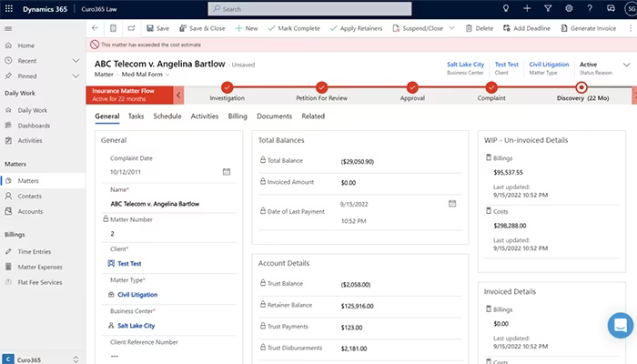Click New in the command bar
The image size is (637, 364).
point(247,28)
